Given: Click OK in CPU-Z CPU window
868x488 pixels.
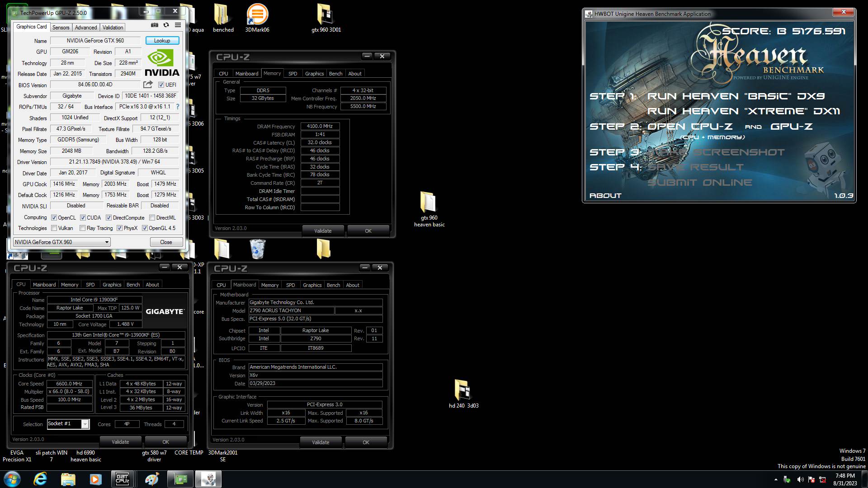Looking at the screenshot, I should pos(165,442).
